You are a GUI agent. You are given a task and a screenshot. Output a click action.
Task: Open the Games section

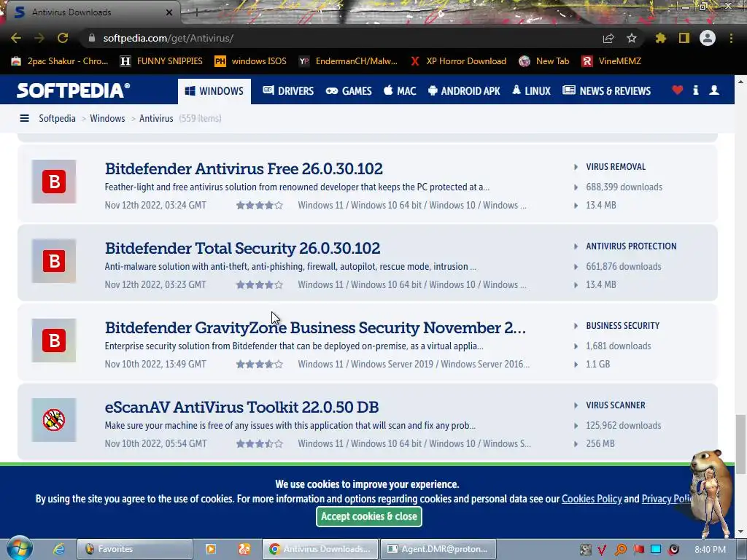pos(349,91)
